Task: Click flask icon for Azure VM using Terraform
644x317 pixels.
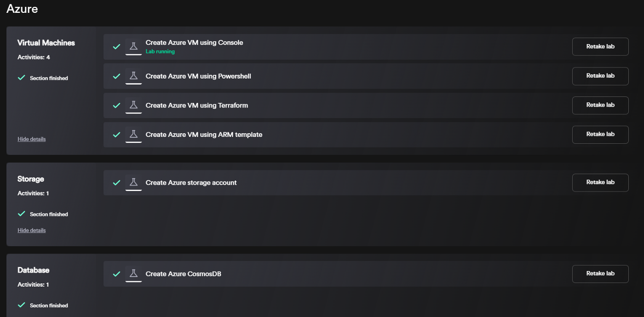Action: coord(133,105)
